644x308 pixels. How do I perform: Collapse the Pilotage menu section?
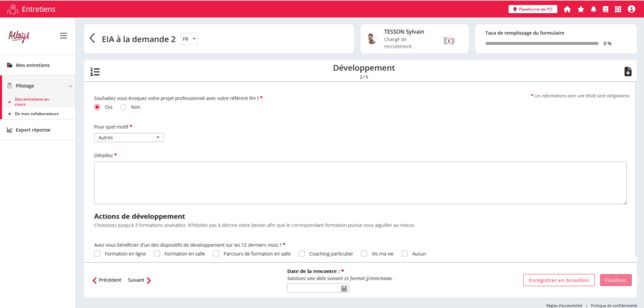70,86
